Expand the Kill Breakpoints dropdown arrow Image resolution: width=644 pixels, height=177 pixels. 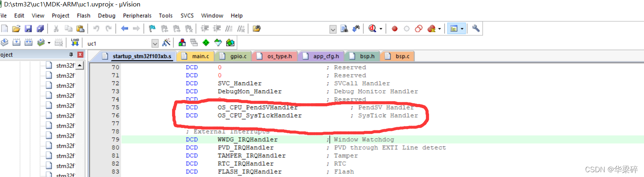tap(439, 29)
